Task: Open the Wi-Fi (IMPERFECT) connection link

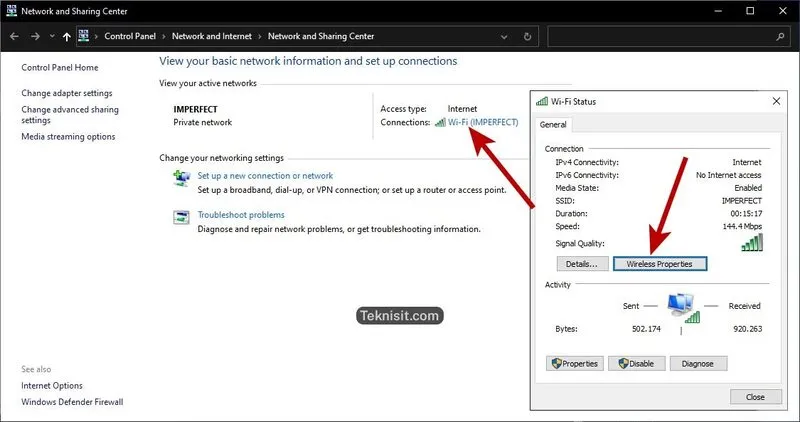Action: [483, 122]
